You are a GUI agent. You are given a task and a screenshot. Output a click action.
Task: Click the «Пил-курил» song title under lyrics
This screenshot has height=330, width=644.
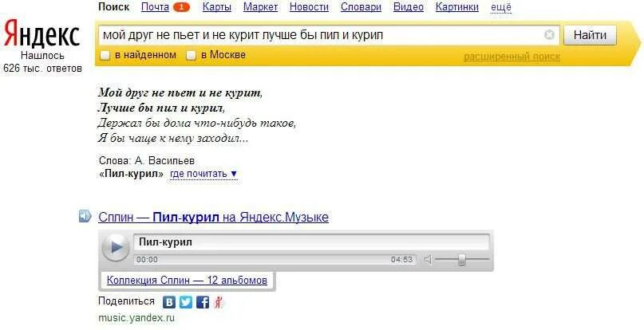pos(132,174)
